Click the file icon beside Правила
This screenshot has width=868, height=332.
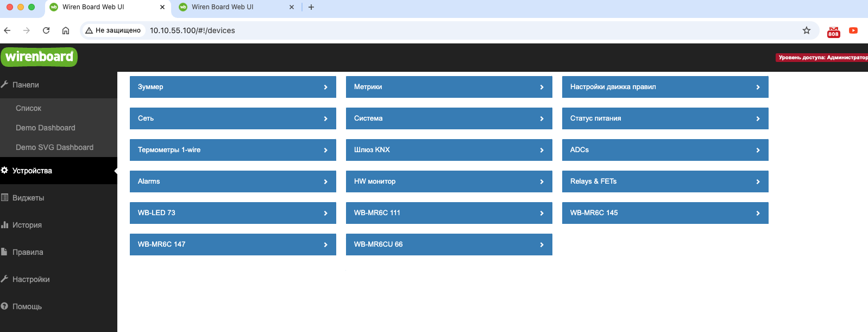[x=4, y=252]
